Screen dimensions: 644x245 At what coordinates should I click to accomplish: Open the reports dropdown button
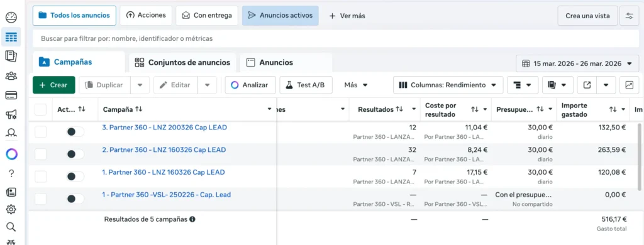(558, 85)
